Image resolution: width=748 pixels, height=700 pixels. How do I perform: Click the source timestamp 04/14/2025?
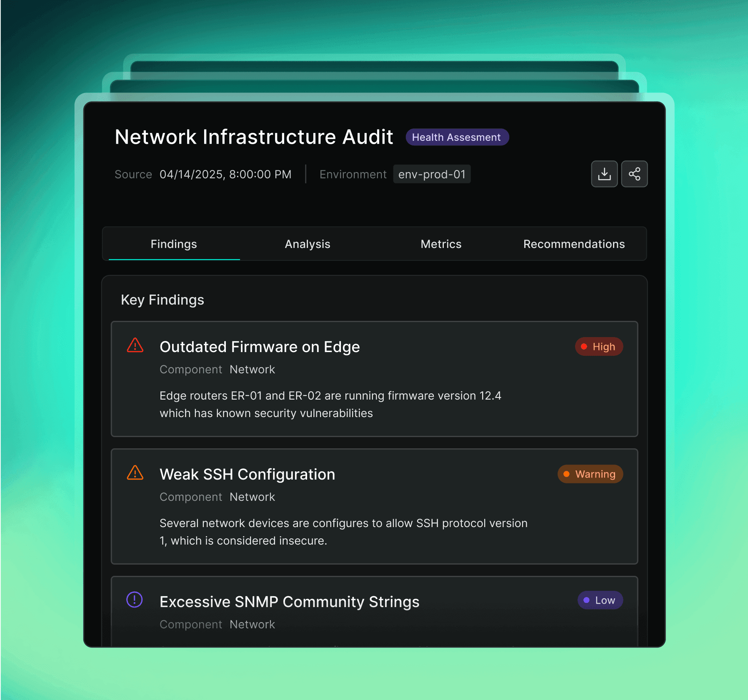225,174
